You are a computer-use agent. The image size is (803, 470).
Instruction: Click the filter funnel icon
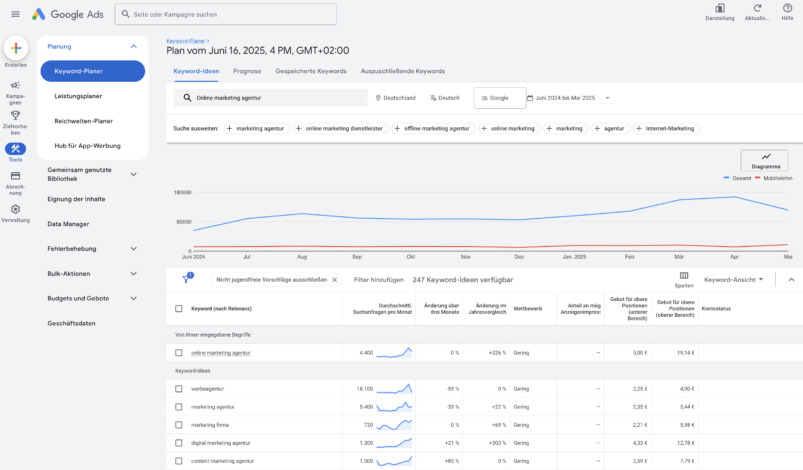click(x=186, y=279)
